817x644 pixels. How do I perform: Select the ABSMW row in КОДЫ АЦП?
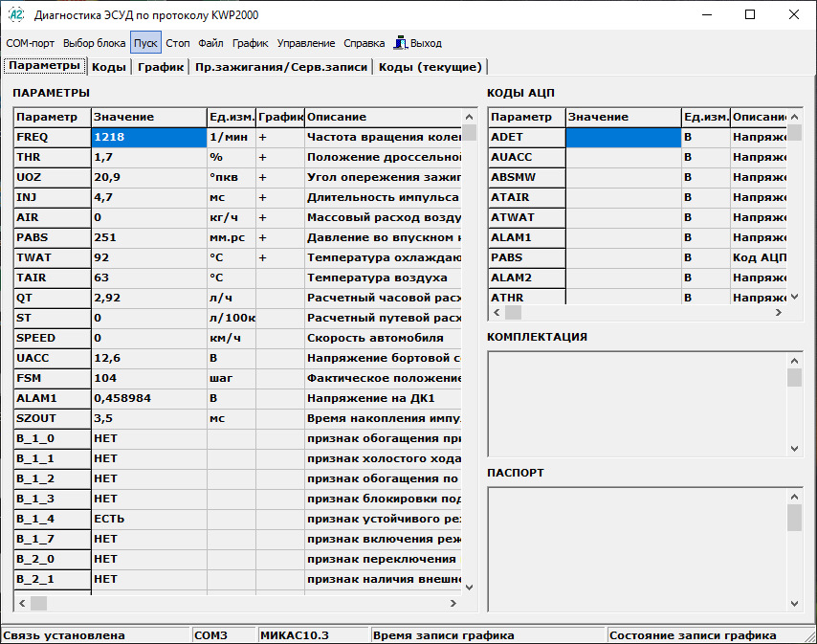click(527, 177)
